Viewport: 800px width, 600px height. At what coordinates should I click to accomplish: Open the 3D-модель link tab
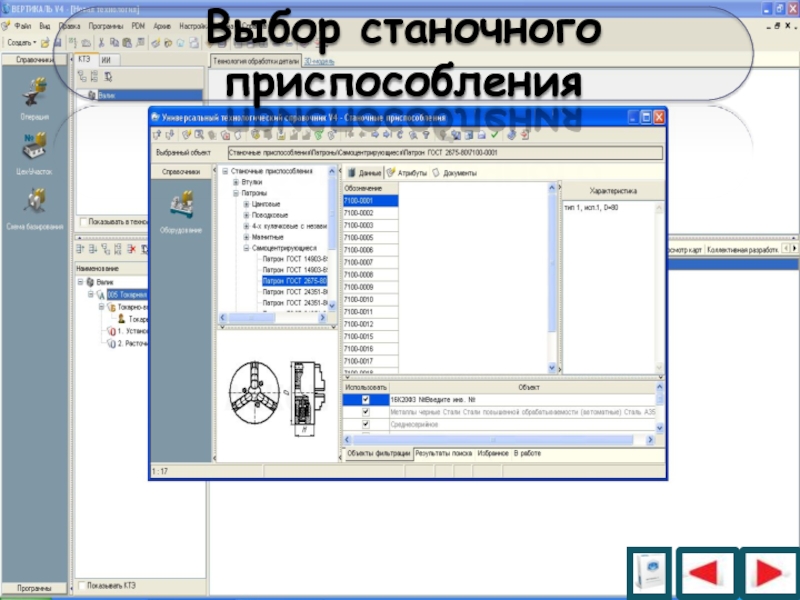click(x=319, y=62)
